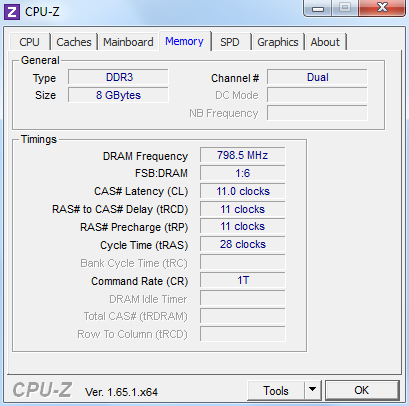The image size is (409, 406).
Task: Open the Caches tab
Action: pyautogui.click(x=74, y=42)
